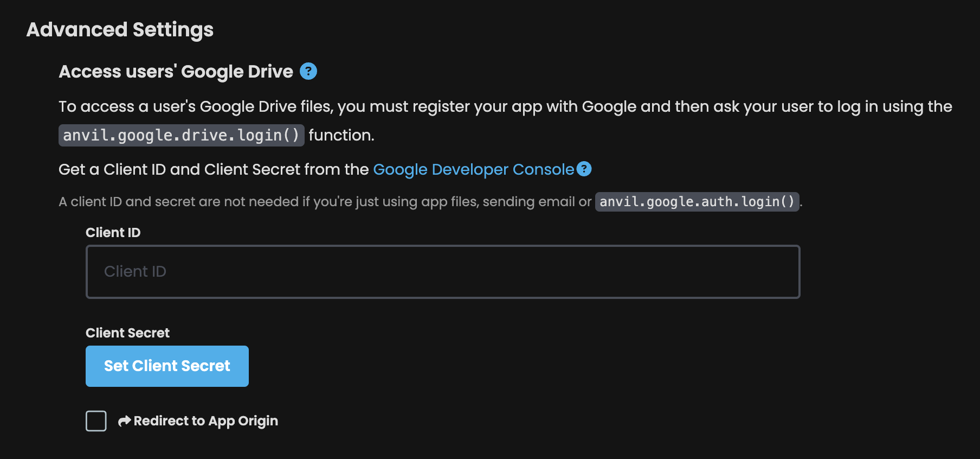Click the Client ID field label
This screenshot has height=459, width=980.
113,233
